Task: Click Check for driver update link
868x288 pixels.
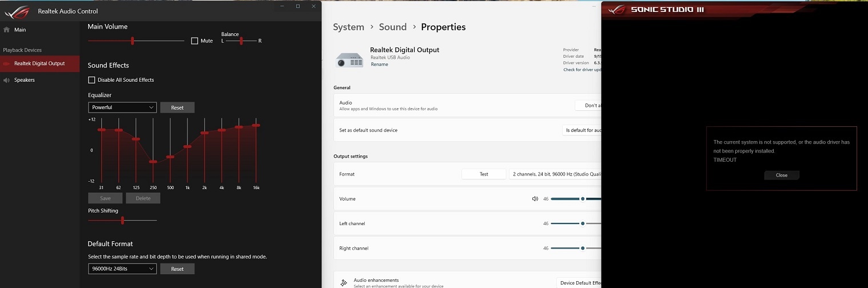Action: click(x=582, y=70)
